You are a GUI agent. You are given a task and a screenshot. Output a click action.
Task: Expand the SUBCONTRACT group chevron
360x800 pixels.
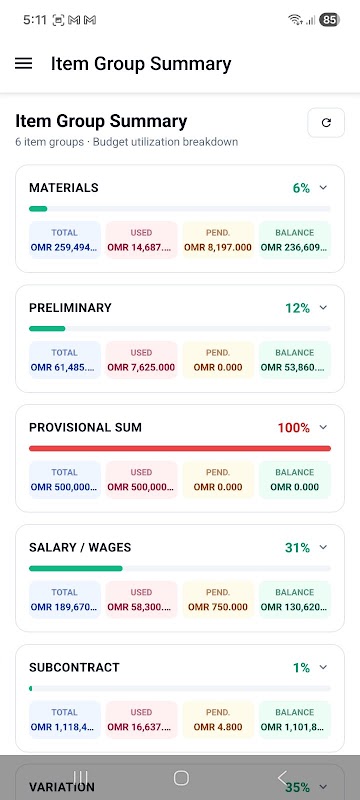tap(323, 667)
